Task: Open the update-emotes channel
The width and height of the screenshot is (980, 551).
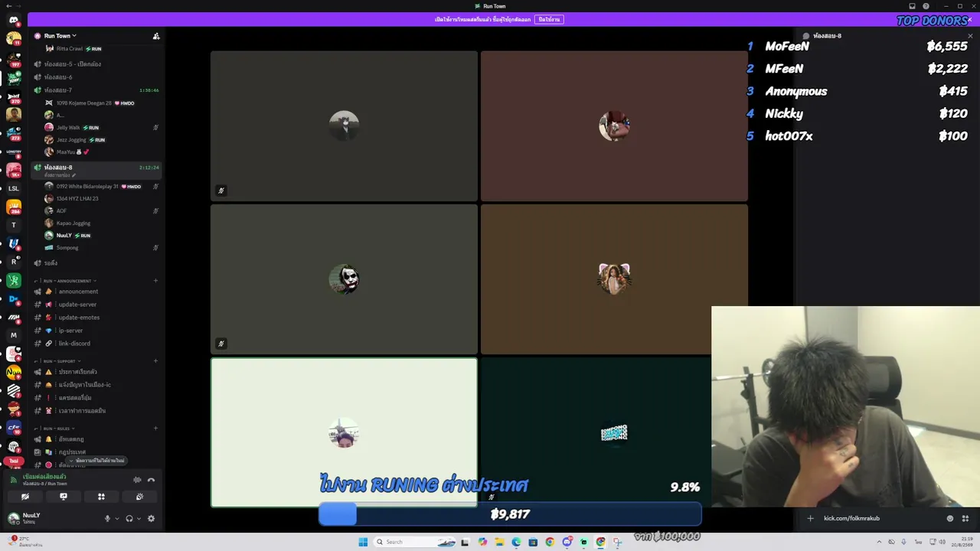Action: [x=96, y=318]
